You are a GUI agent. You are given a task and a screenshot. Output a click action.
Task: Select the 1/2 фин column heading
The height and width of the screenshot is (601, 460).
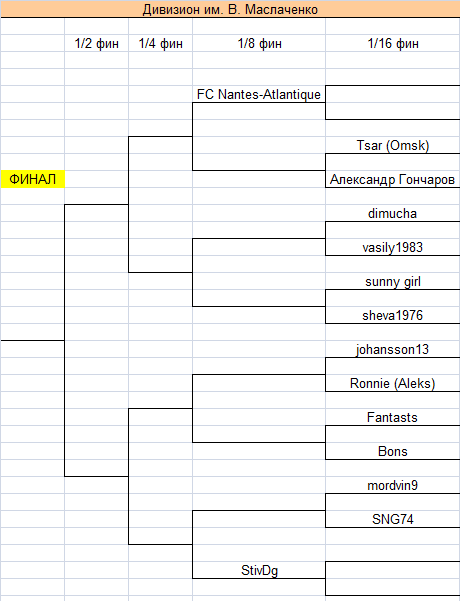pyautogui.click(x=97, y=43)
